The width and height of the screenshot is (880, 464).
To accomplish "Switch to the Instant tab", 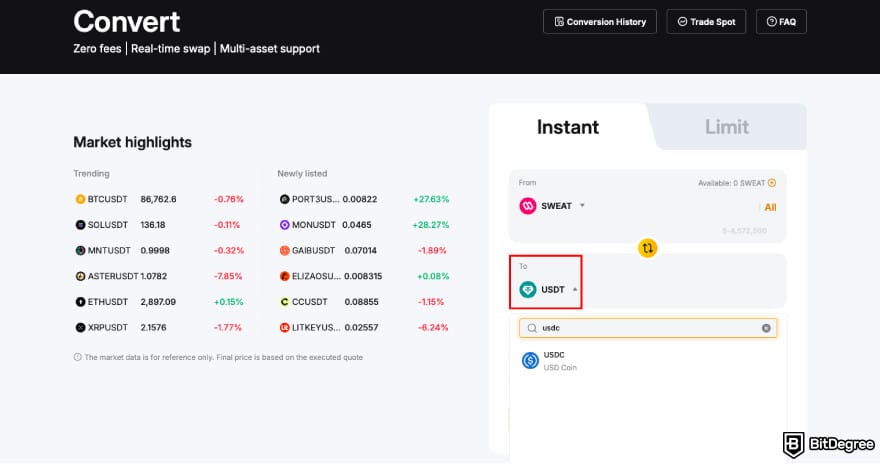I will click(568, 127).
